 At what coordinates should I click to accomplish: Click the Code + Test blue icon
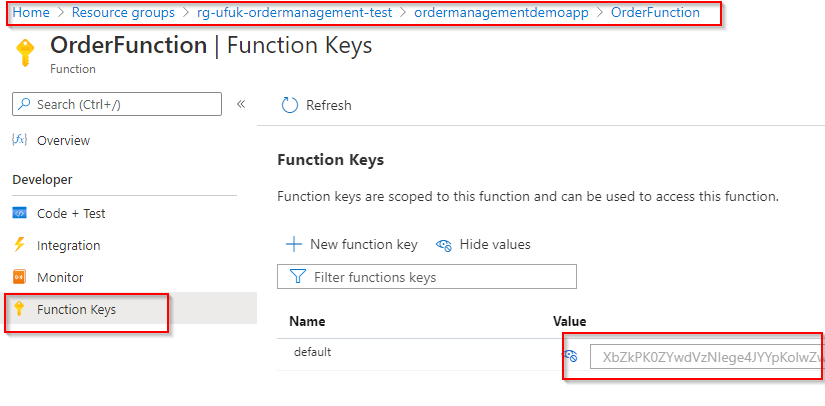19,214
